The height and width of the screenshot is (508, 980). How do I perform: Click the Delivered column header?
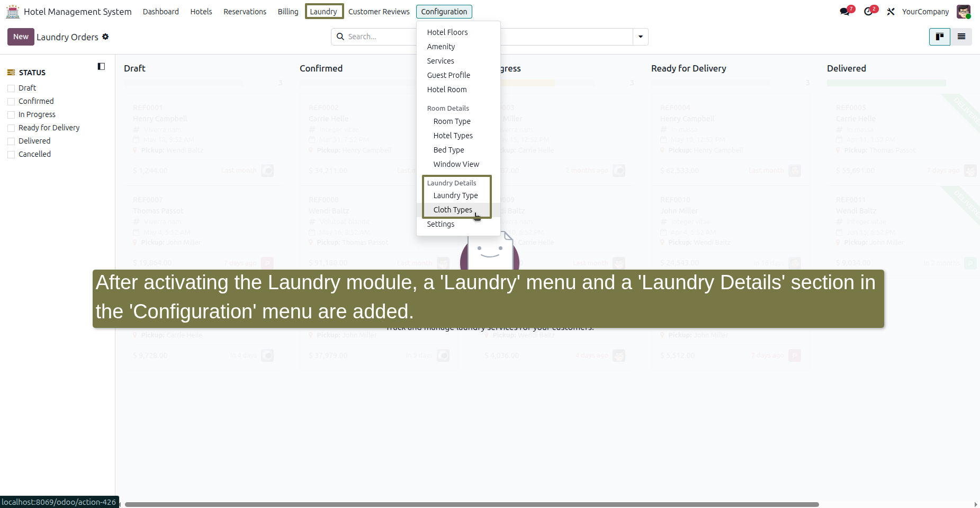(x=847, y=68)
